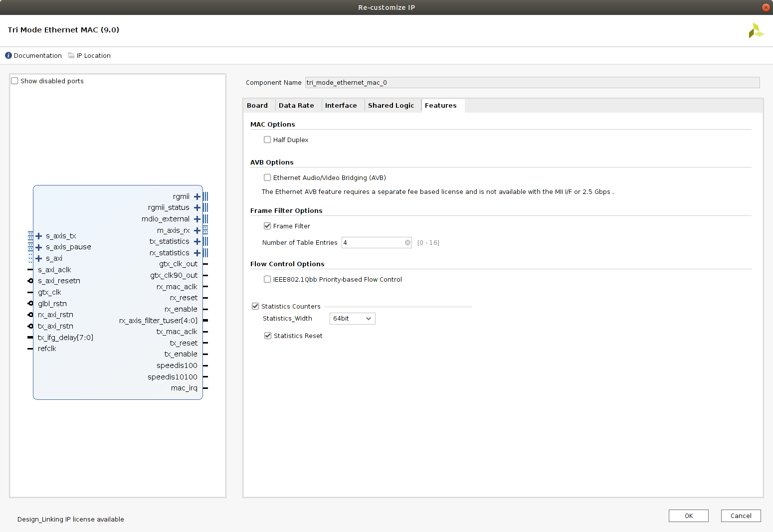Uncheck the Frame Filter checkbox

[267, 226]
